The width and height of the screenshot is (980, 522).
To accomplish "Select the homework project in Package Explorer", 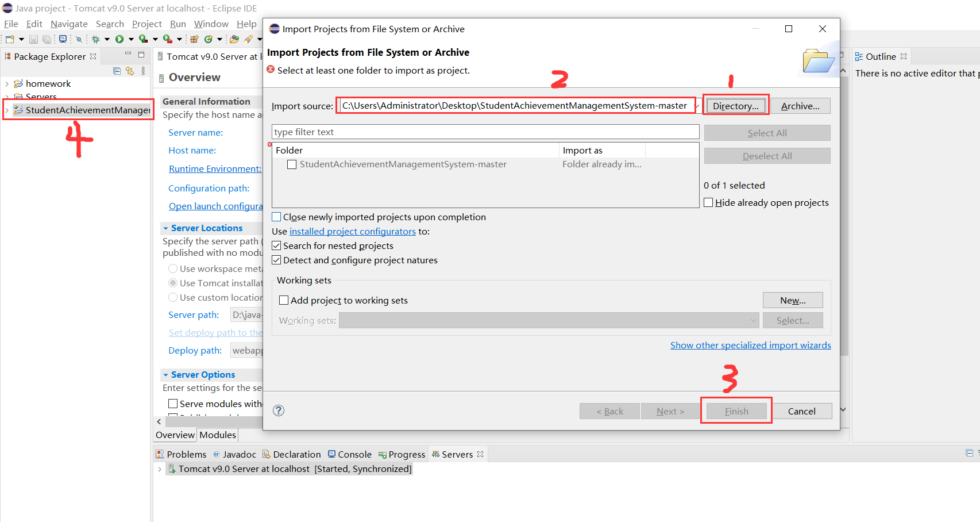I will pos(48,84).
